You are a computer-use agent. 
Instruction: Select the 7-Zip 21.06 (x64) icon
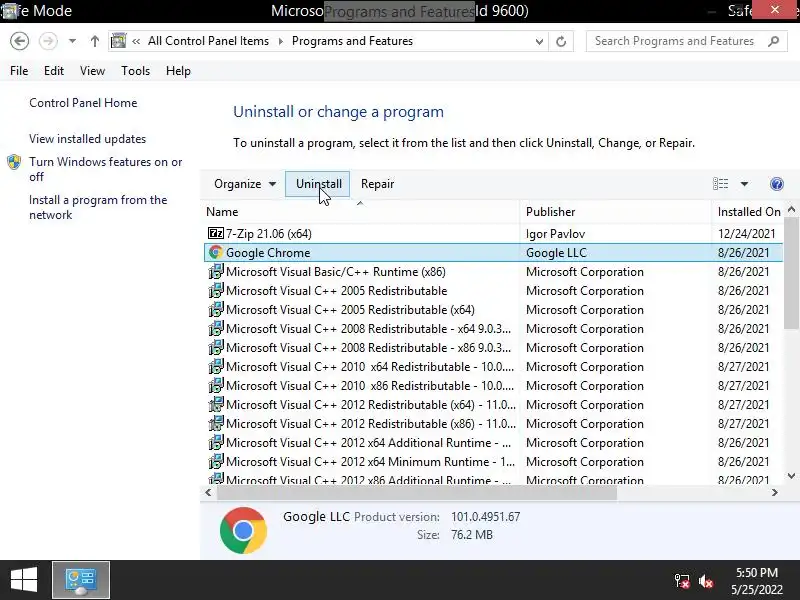click(216, 234)
